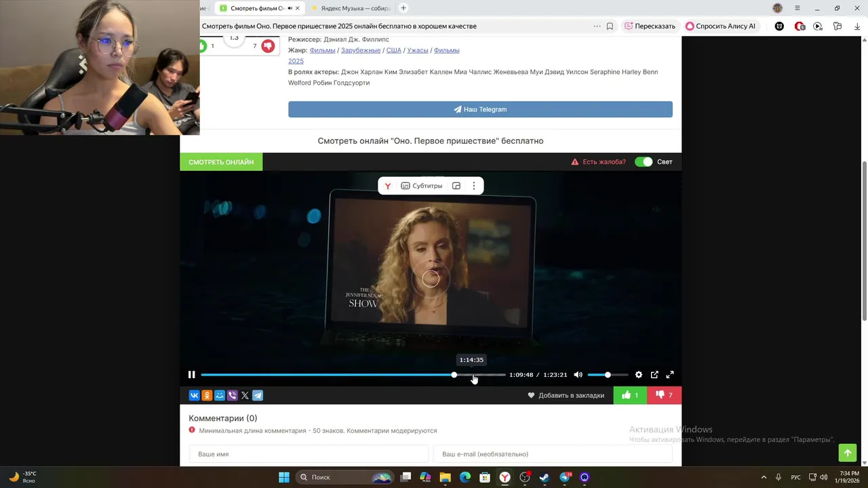
Task: Open the video AI translation toolbar icon
Action: pyautogui.click(x=818, y=26)
